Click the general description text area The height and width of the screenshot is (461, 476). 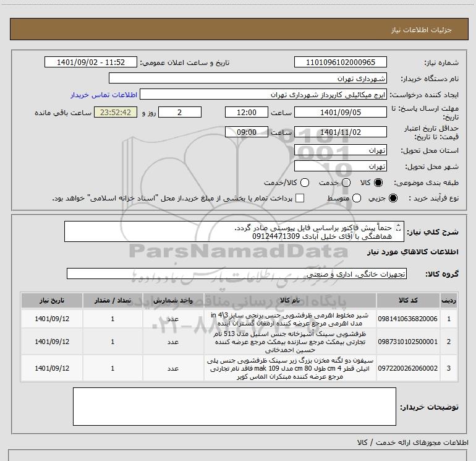[x=234, y=231]
